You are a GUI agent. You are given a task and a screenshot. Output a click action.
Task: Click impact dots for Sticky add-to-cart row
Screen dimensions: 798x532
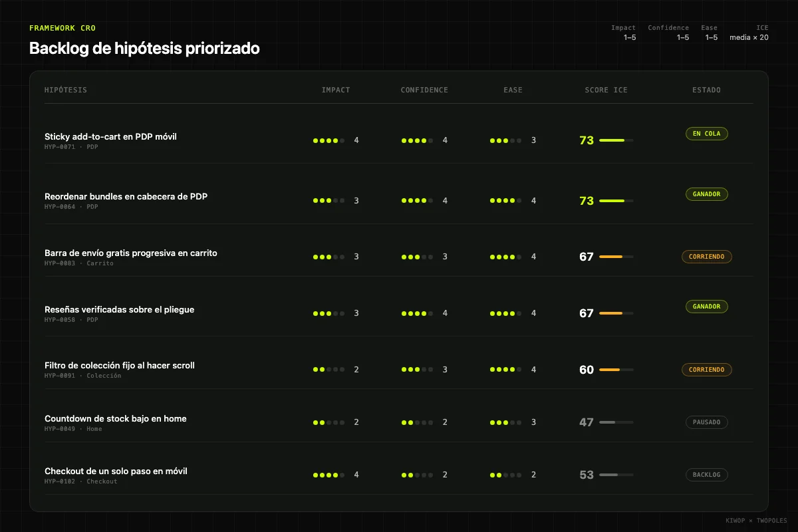(x=329, y=140)
